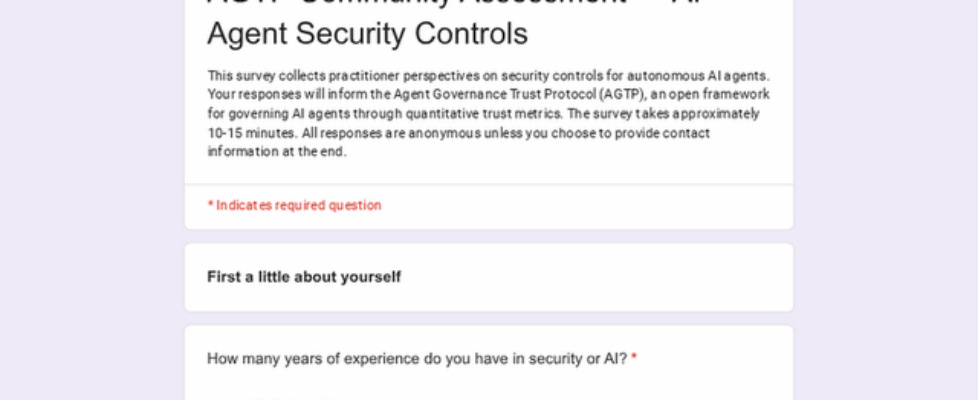Click the years of experience question text
Viewport: 978px width, 400px height.
(417, 359)
